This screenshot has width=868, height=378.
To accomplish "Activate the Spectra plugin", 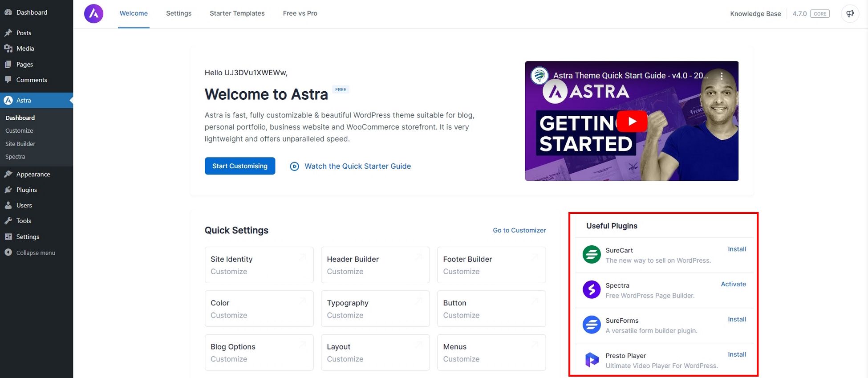I will [x=733, y=285].
